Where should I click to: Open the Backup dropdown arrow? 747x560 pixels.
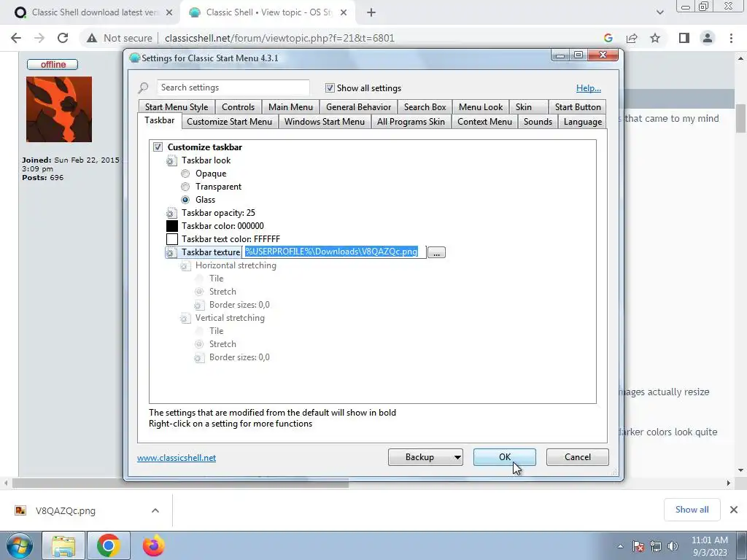[457, 458]
